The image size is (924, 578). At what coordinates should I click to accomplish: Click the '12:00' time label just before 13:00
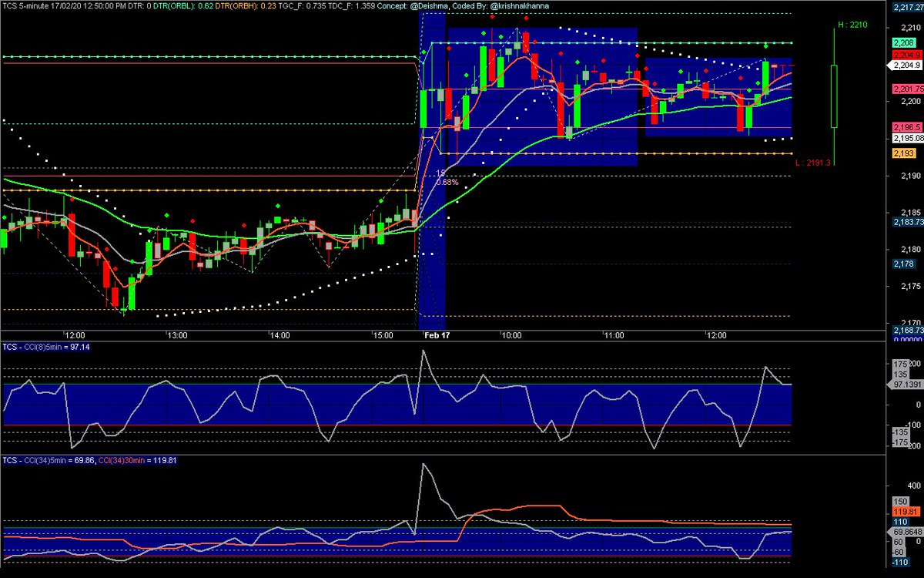75,336
